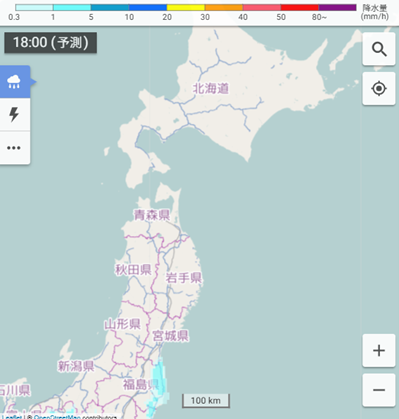The width and height of the screenshot is (399, 419).
Task: Select the rain cloud precipitation layer
Action: click(x=15, y=82)
